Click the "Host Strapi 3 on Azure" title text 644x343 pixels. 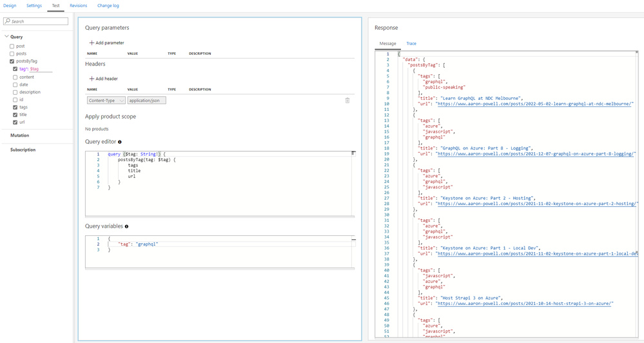click(x=471, y=299)
